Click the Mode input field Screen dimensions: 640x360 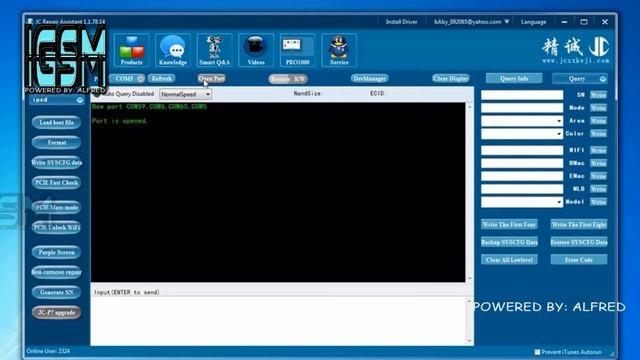click(x=522, y=108)
